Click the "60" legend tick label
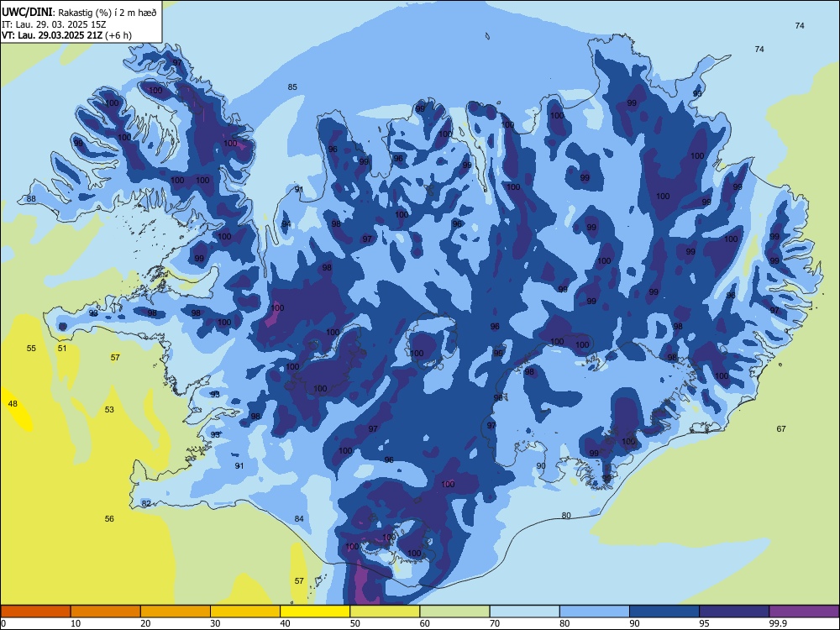Screen dimensions: 840x630 (x=425, y=623)
